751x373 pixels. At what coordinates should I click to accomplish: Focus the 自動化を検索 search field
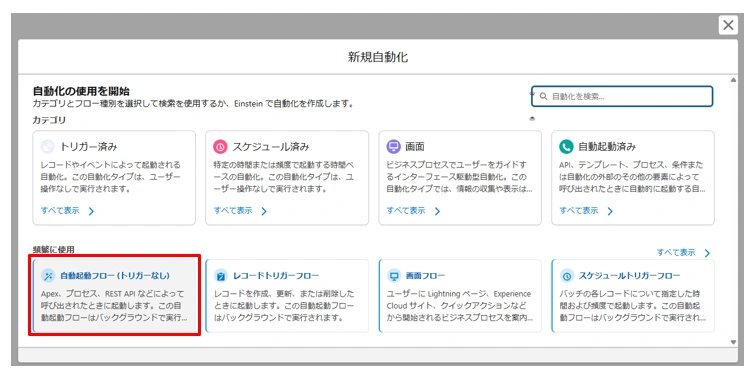[622, 96]
